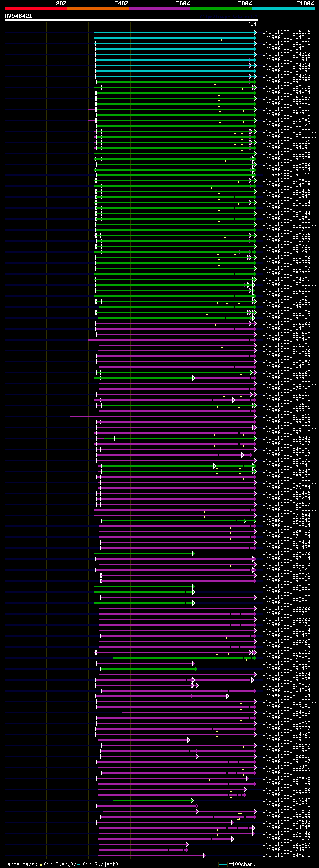Open hit UniRef100_Q8L9J3
The height and width of the screenshot is (868, 319).
point(286,59)
